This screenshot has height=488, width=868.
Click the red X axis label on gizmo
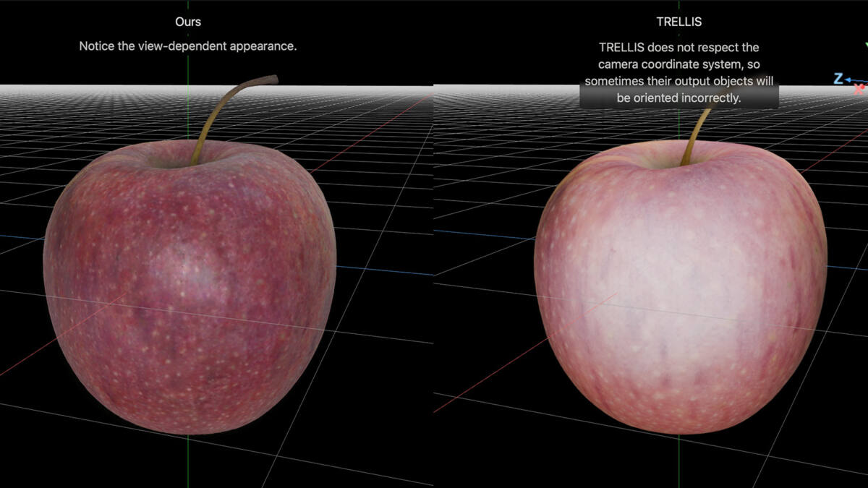click(859, 90)
